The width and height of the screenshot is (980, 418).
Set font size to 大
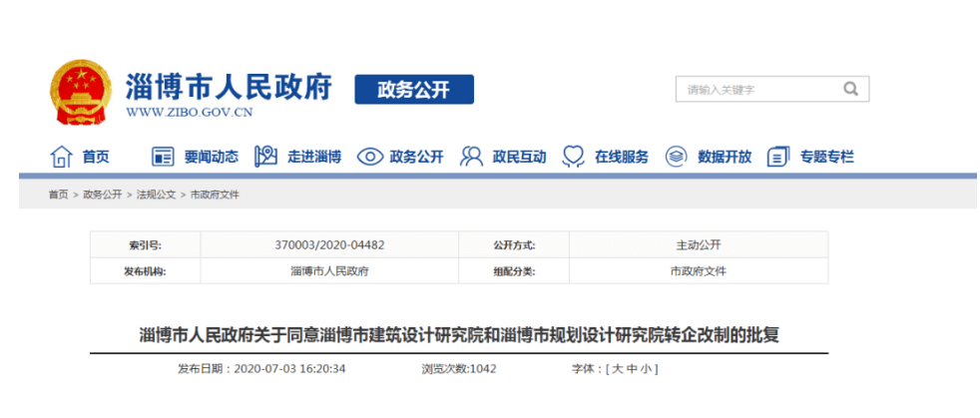coord(618,369)
